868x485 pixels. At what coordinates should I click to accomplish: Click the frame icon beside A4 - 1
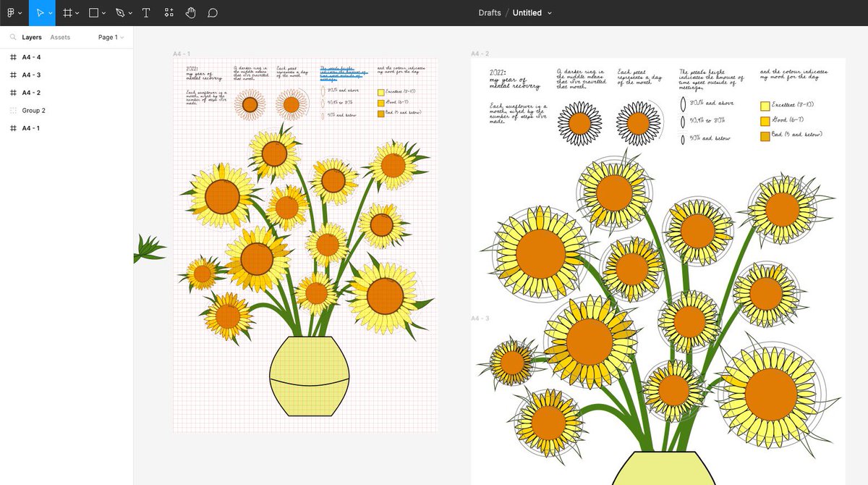click(13, 128)
